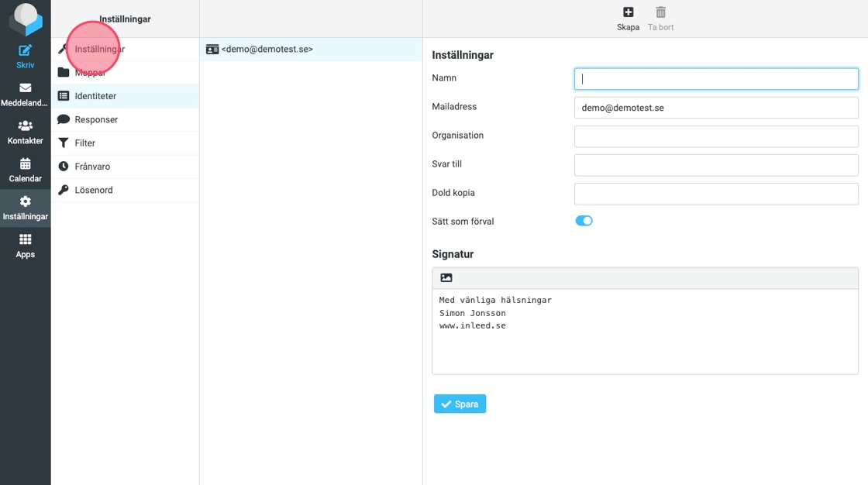Open Filter settings section

[x=85, y=143]
